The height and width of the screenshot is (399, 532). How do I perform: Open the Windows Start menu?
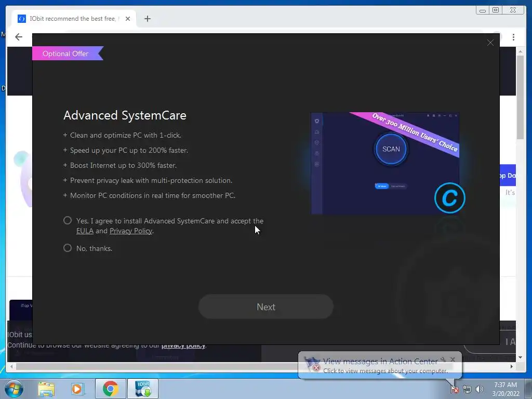click(14, 389)
